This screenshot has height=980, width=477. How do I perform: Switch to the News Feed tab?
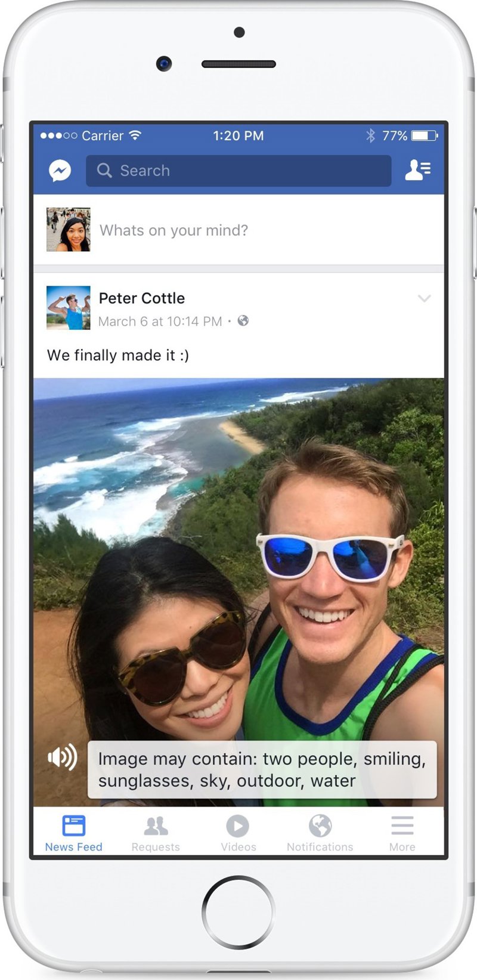pyautogui.click(x=74, y=833)
